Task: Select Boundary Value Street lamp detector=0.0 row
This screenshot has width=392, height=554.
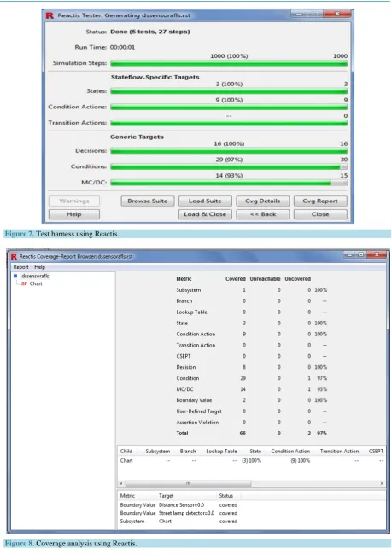Action: (178, 513)
